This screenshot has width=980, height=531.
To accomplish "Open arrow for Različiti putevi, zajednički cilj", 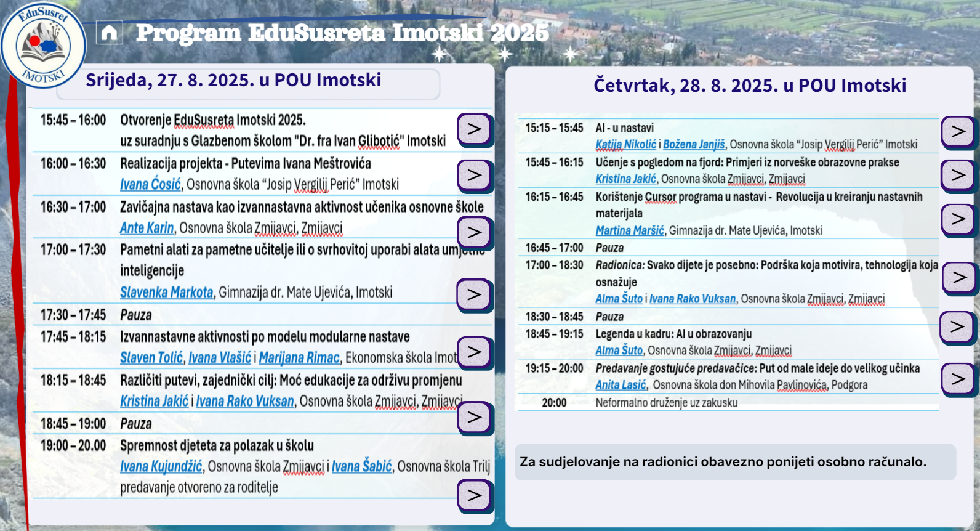I will pyautogui.click(x=475, y=418).
